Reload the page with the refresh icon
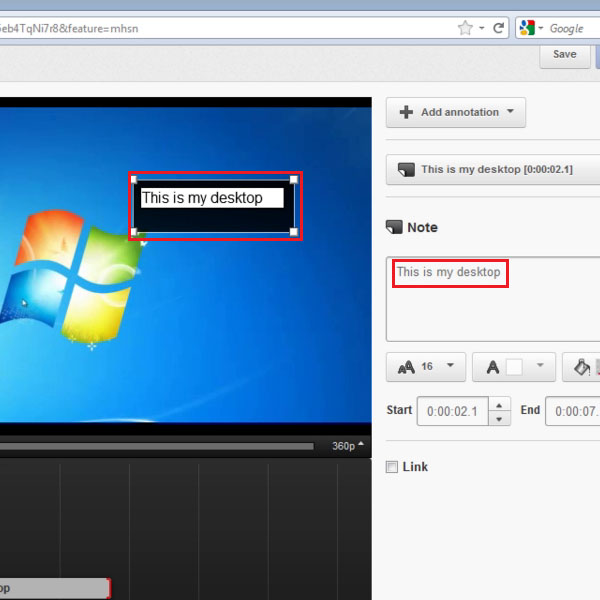600x600 pixels. 498,28
